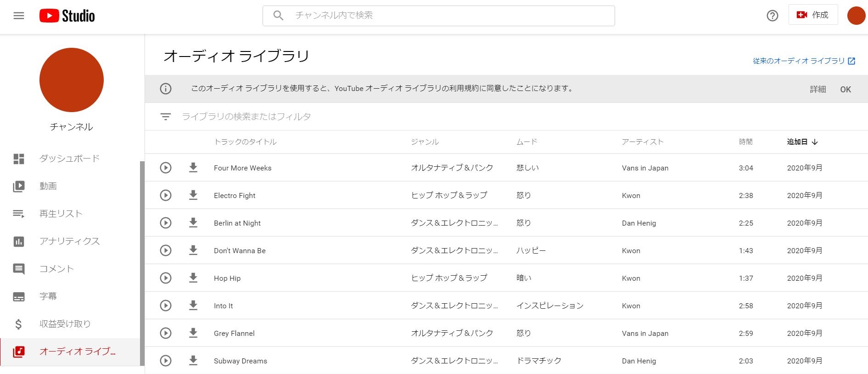This screenshot has height=374, width=868.
Task: Play the track Four More Weeks
Action: 166,168
